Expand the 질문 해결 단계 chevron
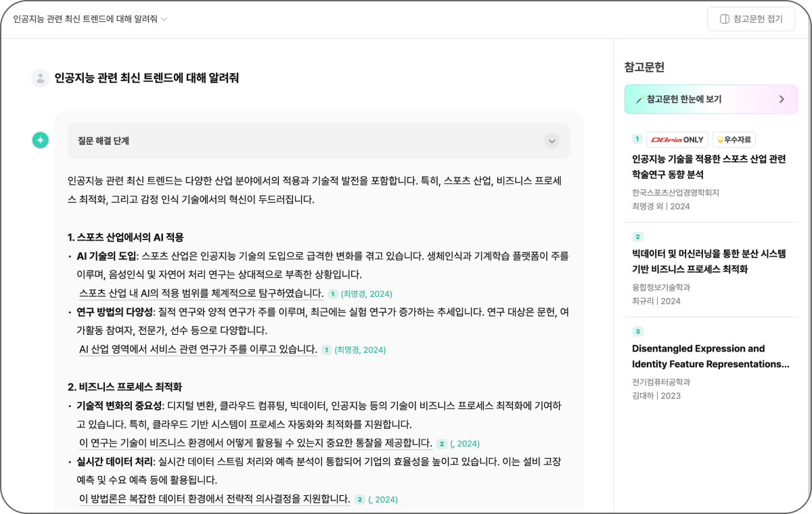Image resolution: width=812 pixels, height=514 pixels. point(552,141)
